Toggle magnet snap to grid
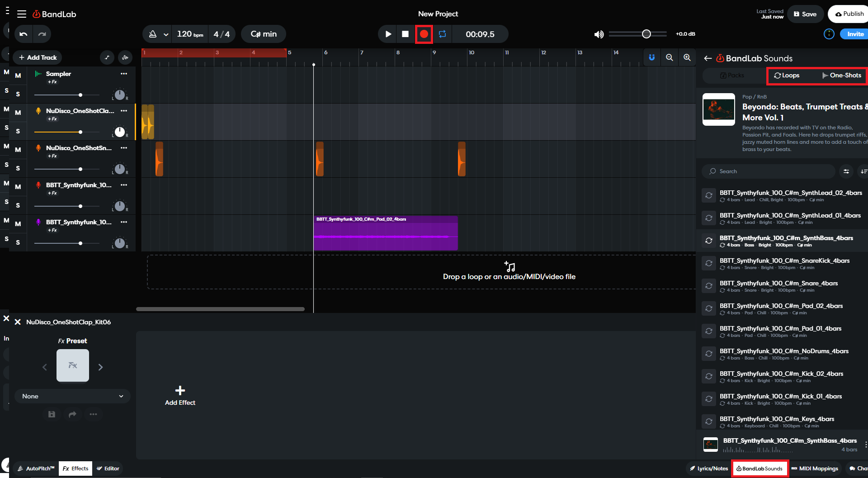868x478 pixels. coord(652,57)
